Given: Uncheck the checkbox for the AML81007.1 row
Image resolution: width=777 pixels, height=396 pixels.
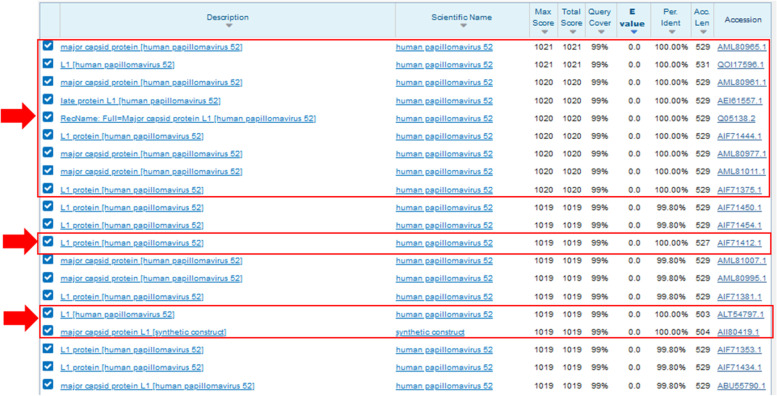Looking at the screenshot, I should coord(48,259).
